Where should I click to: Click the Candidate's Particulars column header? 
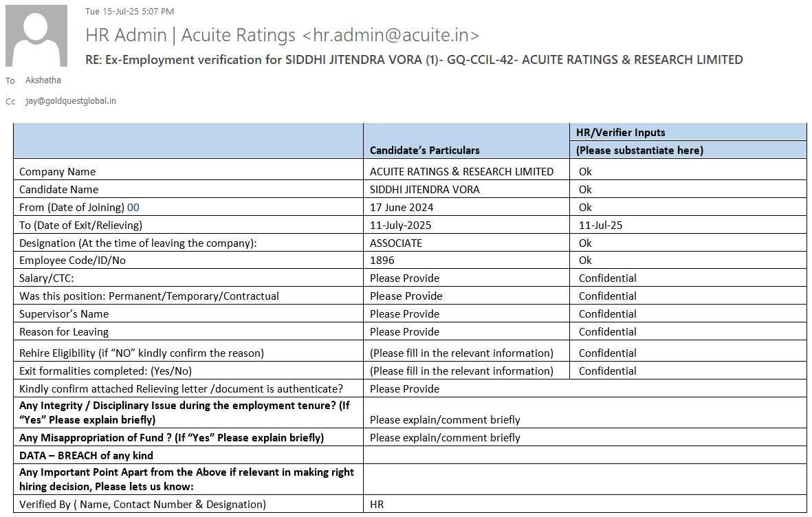click(x=425, y=151)
